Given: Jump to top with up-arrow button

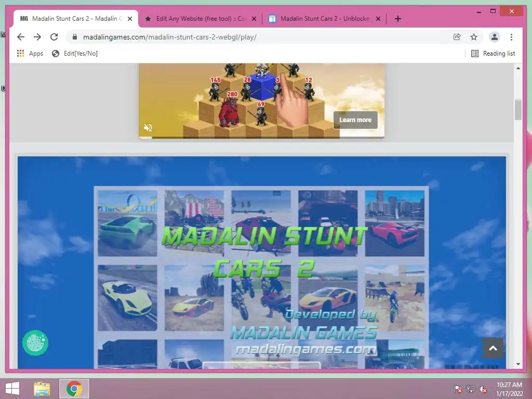Looking at the screenshot, I should 493,348.
